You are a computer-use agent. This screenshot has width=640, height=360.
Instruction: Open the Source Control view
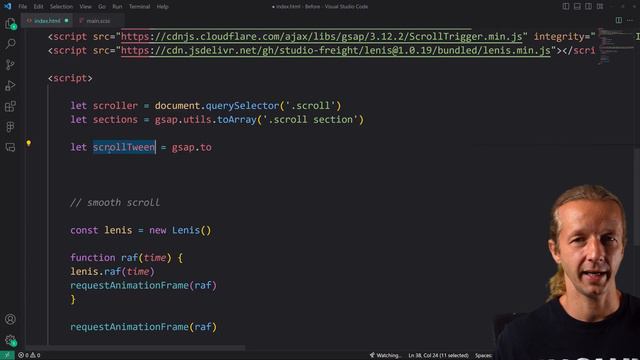click(x=11, y=64)
